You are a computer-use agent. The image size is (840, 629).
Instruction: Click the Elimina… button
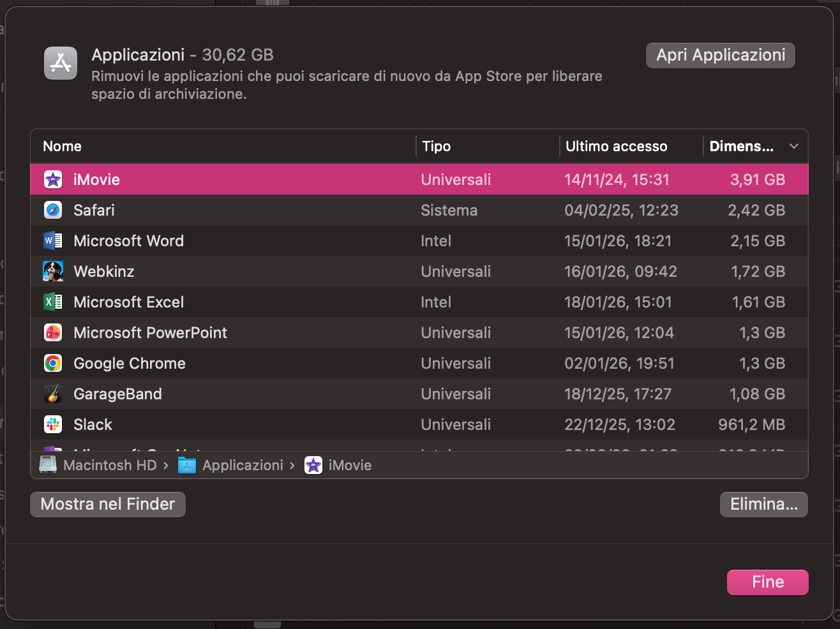(x=763, y=505)
